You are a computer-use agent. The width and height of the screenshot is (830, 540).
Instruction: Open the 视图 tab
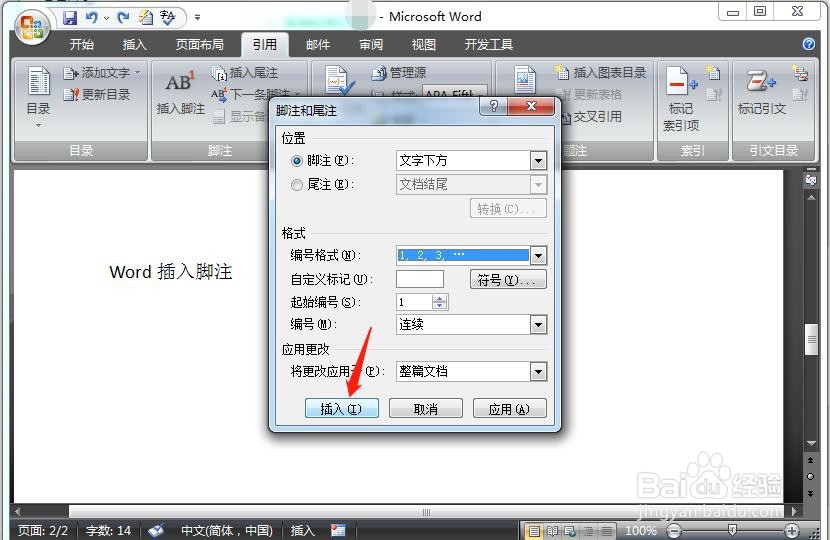point(424,44)
